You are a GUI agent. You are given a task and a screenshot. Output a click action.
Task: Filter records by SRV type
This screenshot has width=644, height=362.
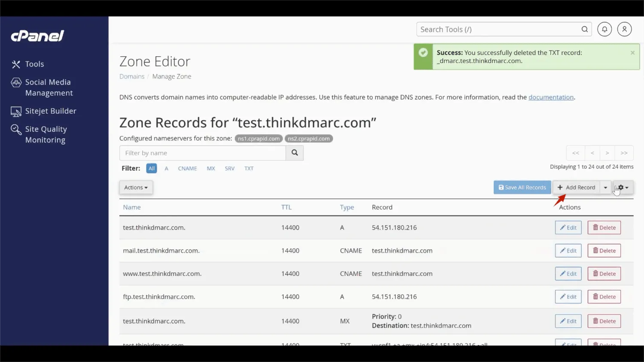click(230, 169)
